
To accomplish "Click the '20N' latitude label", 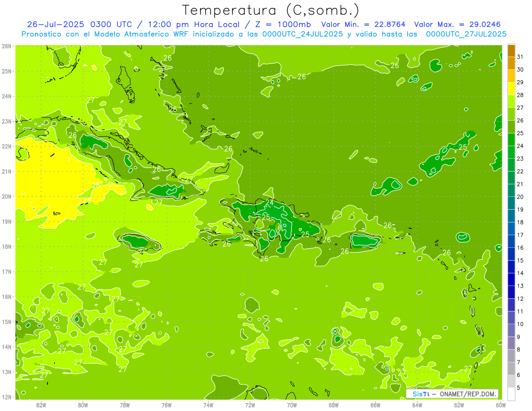I will click(x=6, y=196).
